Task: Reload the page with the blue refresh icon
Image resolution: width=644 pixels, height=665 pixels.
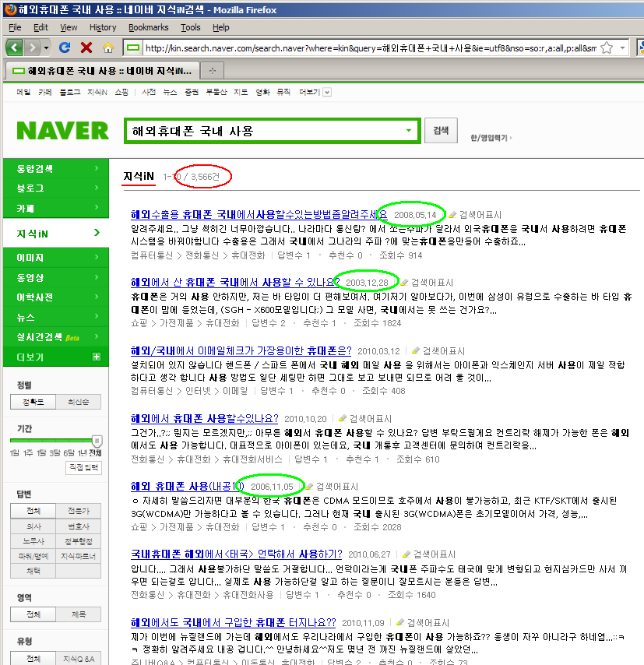Action: (x=65, y=47)
